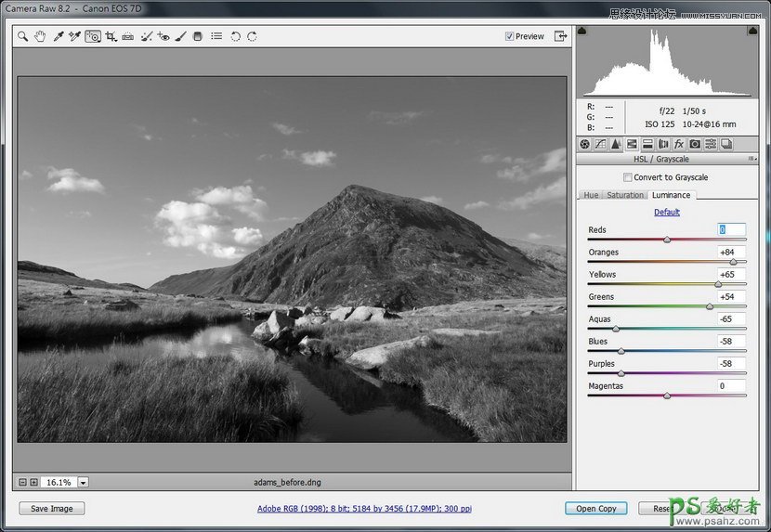Switch to the Saturation tab

pyautogui.click(x=624, y=195)
